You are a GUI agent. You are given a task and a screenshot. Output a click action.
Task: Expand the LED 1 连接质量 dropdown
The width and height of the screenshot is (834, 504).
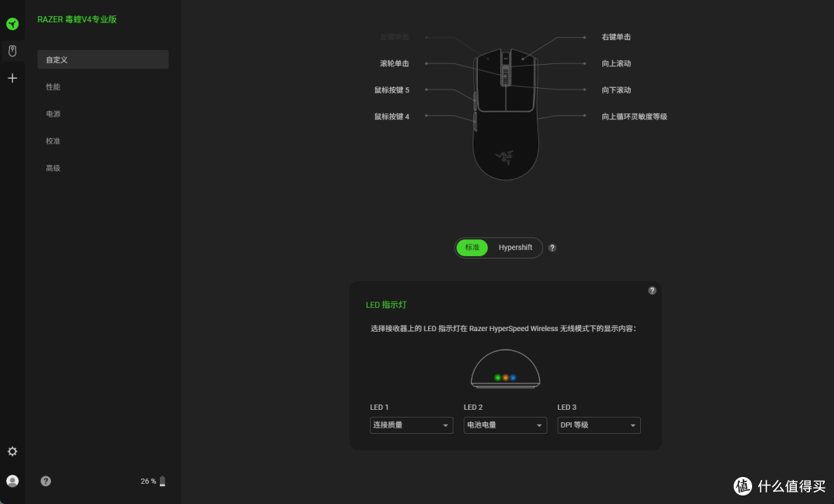(x=411, y=425)
